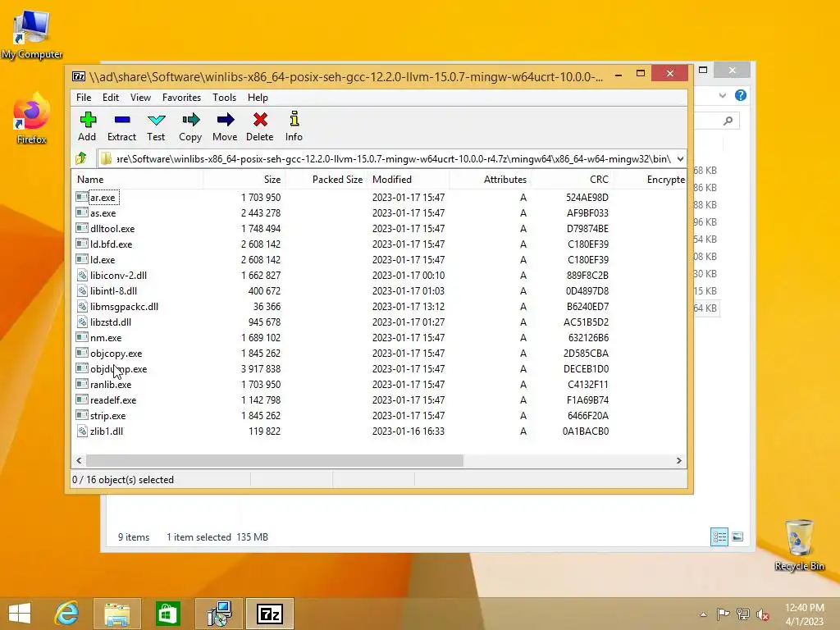840x630 pixels.
Task: Select the readelf.exe file
Action: point(113,400)
